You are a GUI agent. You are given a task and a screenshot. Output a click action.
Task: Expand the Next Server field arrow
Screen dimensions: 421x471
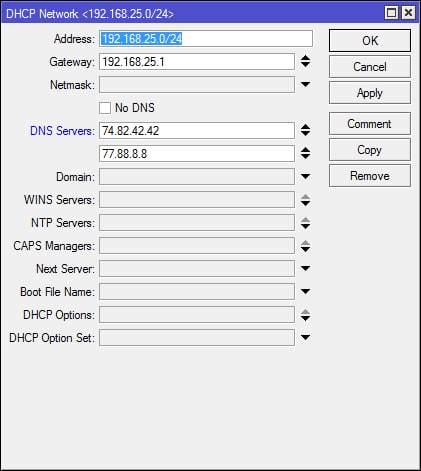pos(305,269)
